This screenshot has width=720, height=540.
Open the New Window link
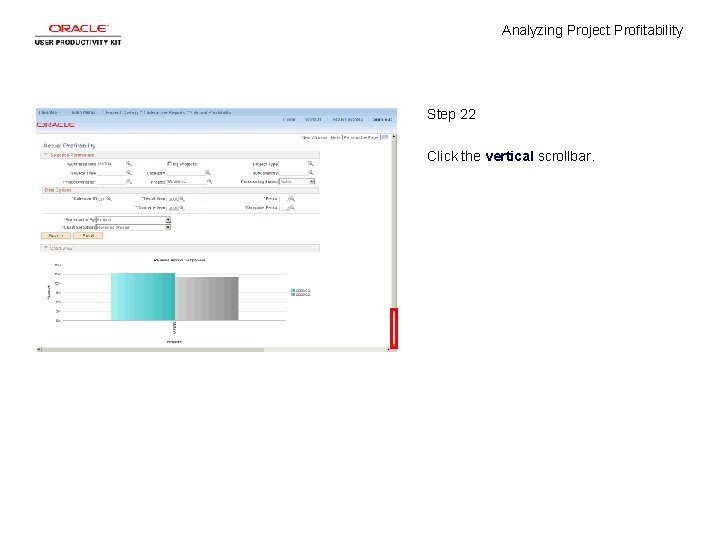(314, 137)
